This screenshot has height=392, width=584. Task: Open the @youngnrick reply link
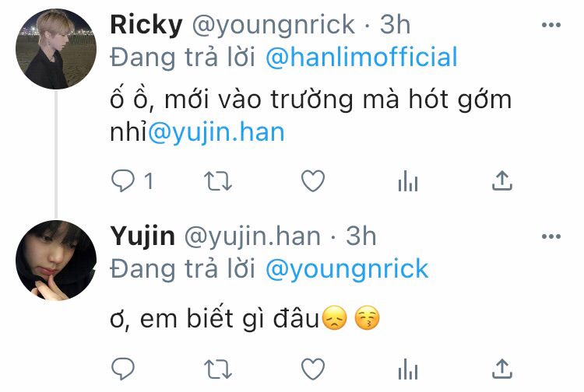click(347, 268)
